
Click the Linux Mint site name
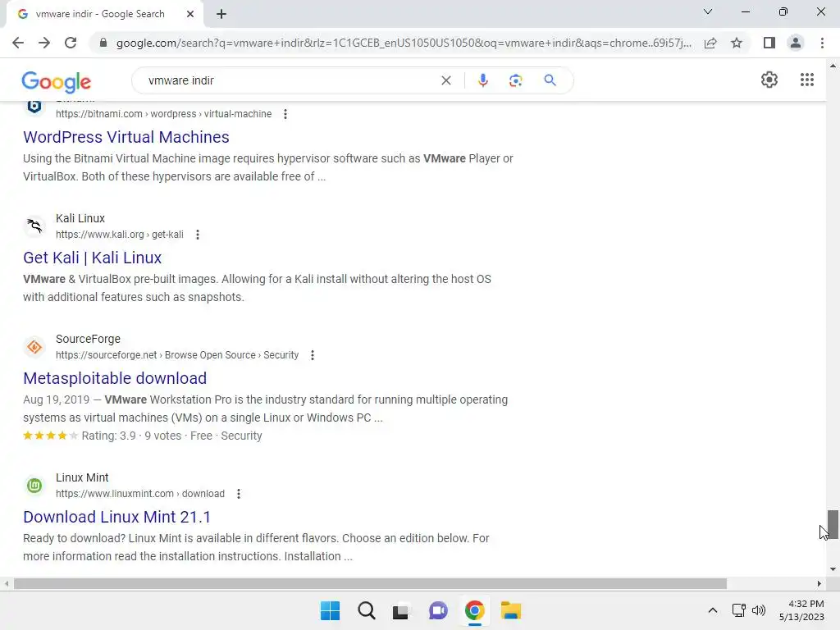click(x=82, y=478)
